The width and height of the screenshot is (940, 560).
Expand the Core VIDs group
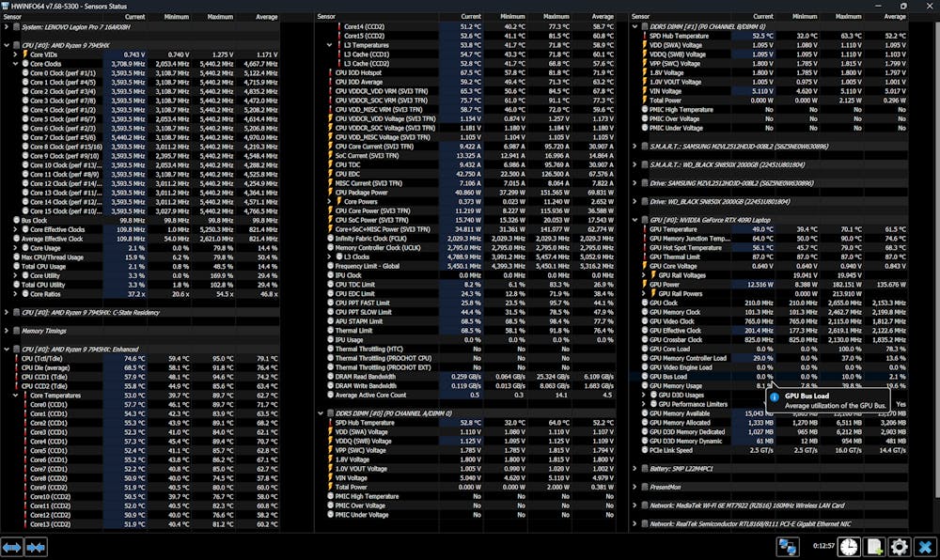(x=16, y=54)
